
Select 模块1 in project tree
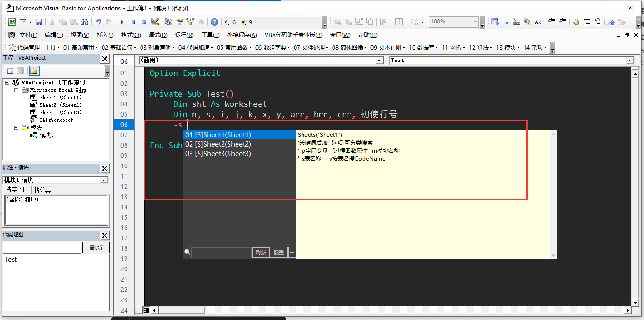pos(46,135)
